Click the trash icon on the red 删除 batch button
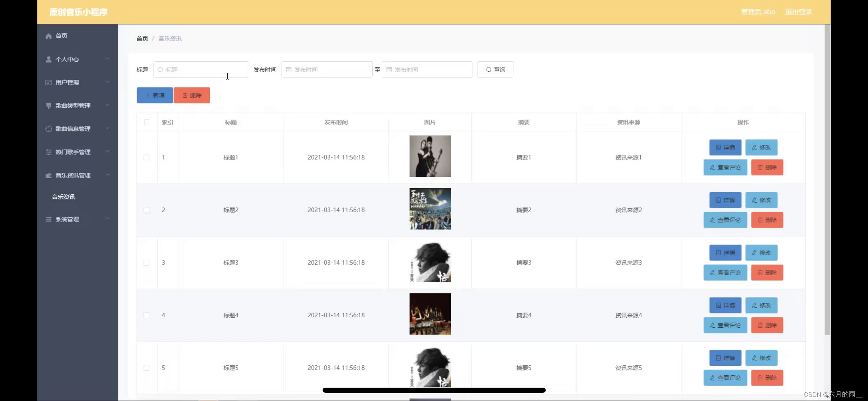Image resolution: width=868 pixels, height=401 pixels. tap(185, 95)
